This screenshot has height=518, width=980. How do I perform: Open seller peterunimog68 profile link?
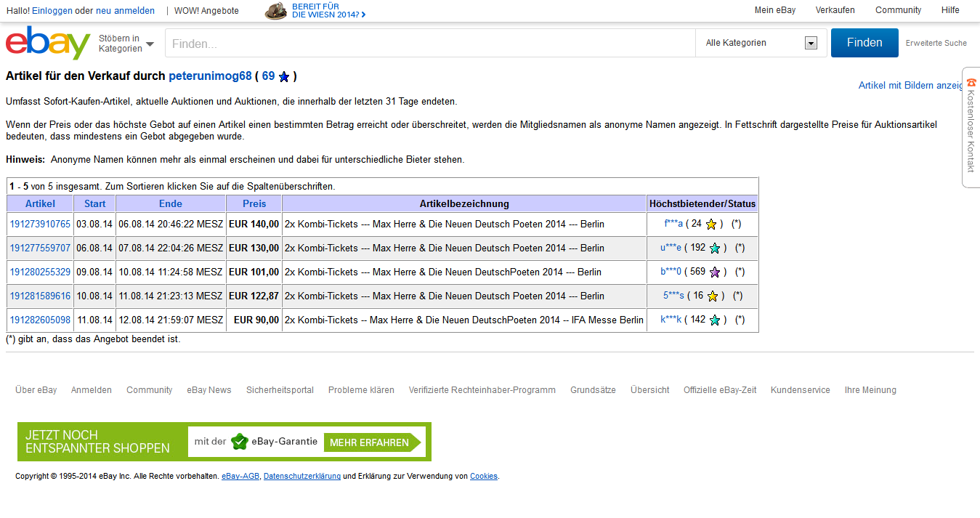click(210, 76)
